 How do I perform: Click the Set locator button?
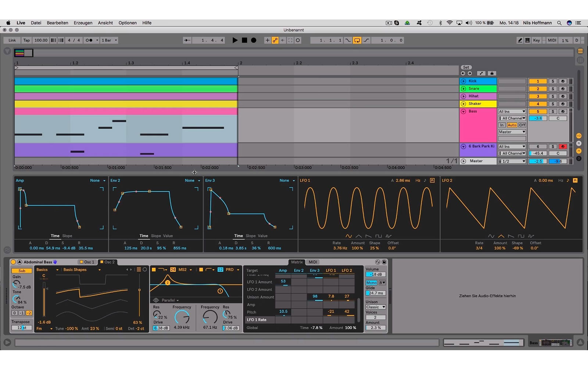pos(466,67)
